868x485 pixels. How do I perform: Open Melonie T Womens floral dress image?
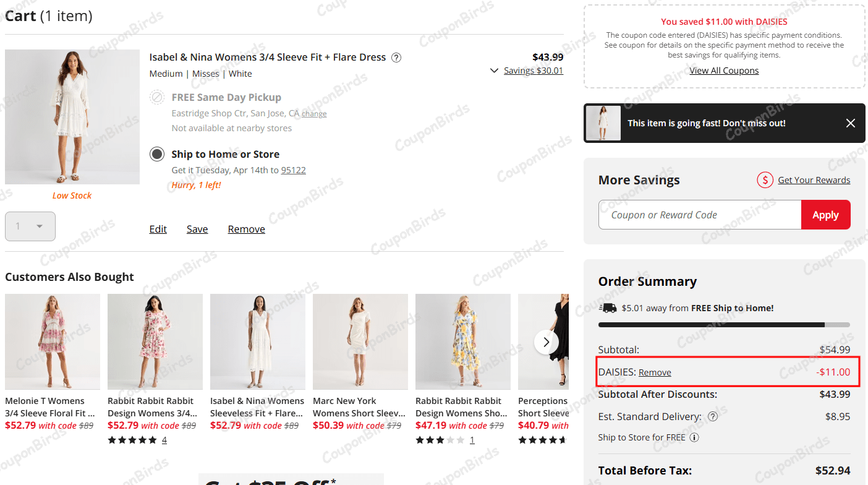click(x=53, y=341)
